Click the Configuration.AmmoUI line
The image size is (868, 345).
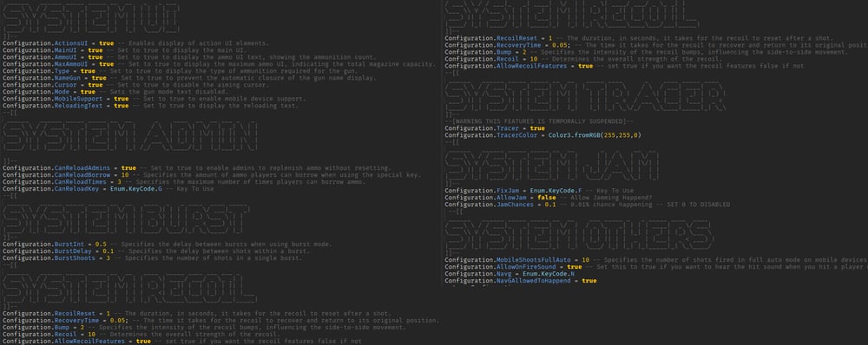point(189,57)
